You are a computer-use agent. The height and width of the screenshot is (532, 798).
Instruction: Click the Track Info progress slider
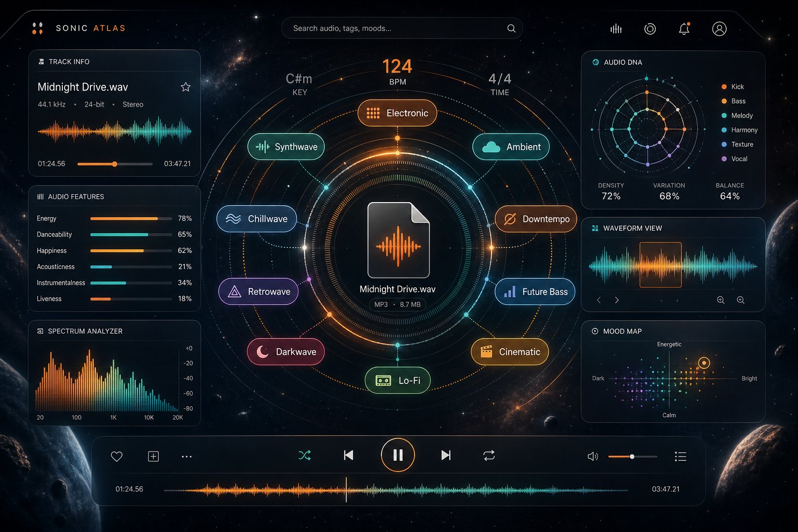115,164
